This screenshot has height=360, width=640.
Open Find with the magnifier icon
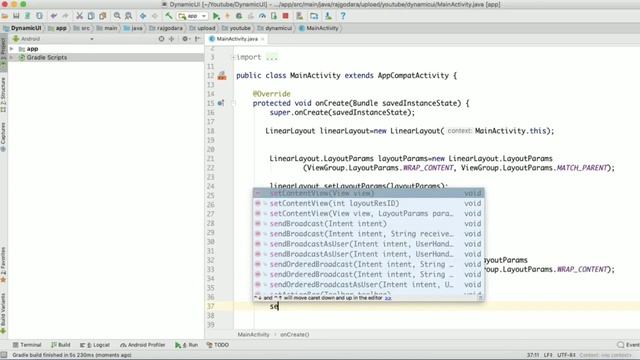click(117, 16)
